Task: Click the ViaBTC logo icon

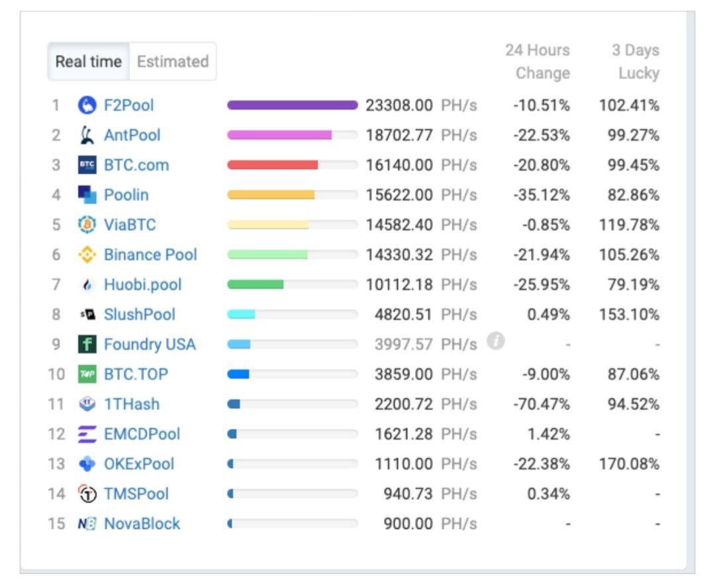Action: (87, 225)
